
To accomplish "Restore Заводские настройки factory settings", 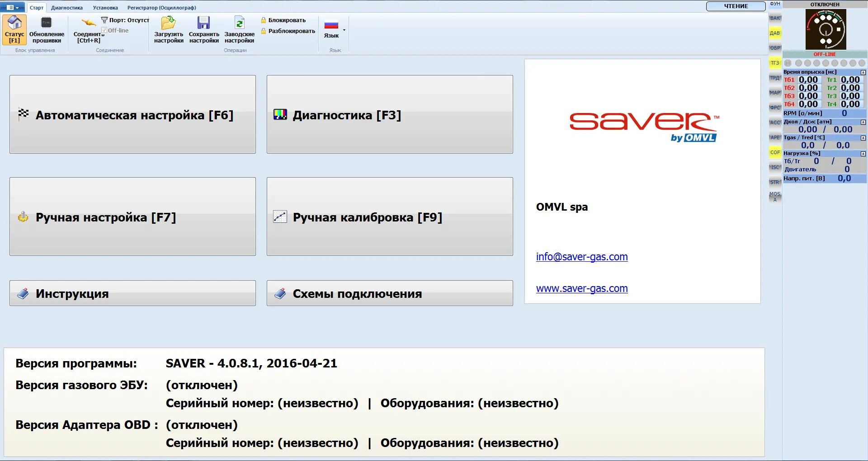I will tap(239, 30).
